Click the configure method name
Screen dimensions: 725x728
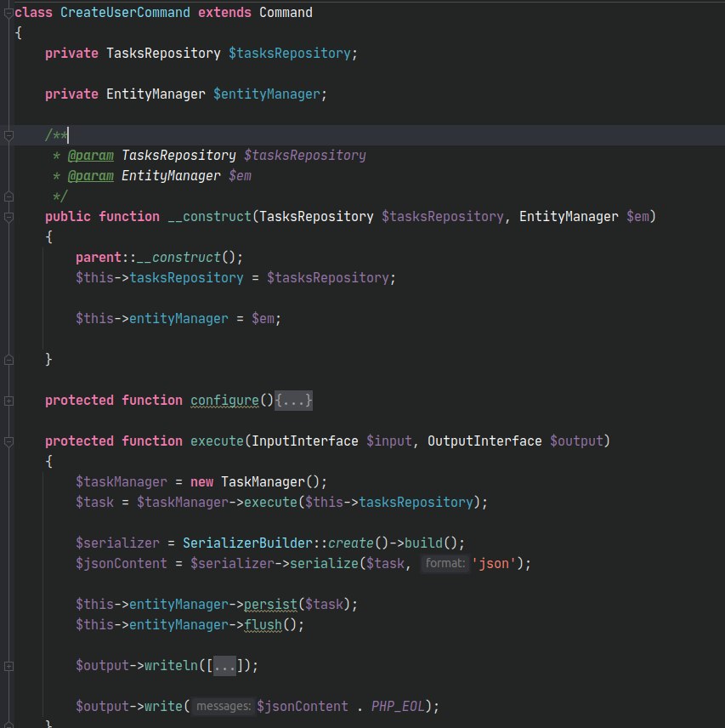tap(224, 401)
